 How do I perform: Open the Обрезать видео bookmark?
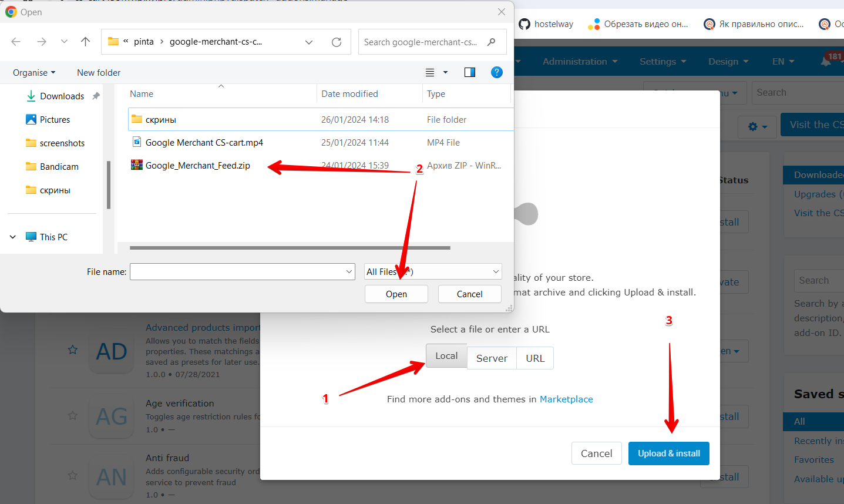(x=638, y=24)
